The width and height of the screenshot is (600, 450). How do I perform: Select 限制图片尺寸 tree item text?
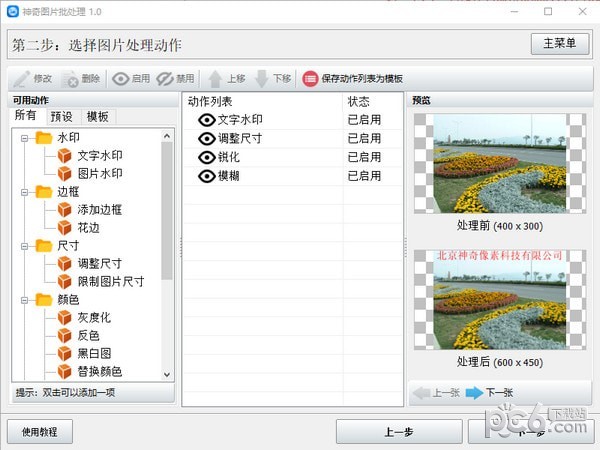111,281
